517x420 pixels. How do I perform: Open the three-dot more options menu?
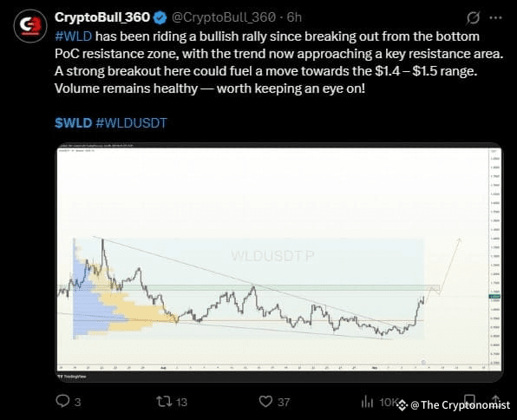pos(495,17)
